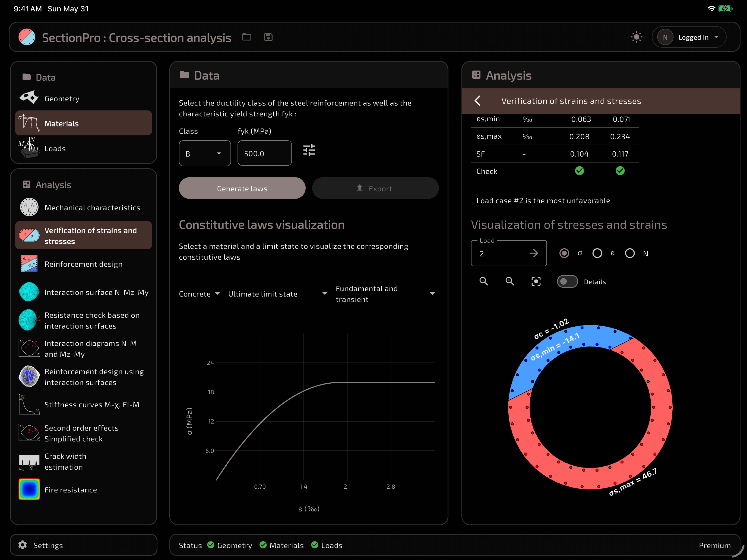Click the Mechanical characteristics icon

pyautogui.click(x=29, y=207)
